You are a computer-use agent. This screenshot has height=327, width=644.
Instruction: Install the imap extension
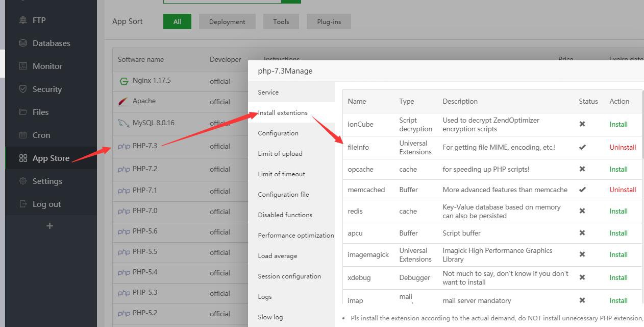618,300
